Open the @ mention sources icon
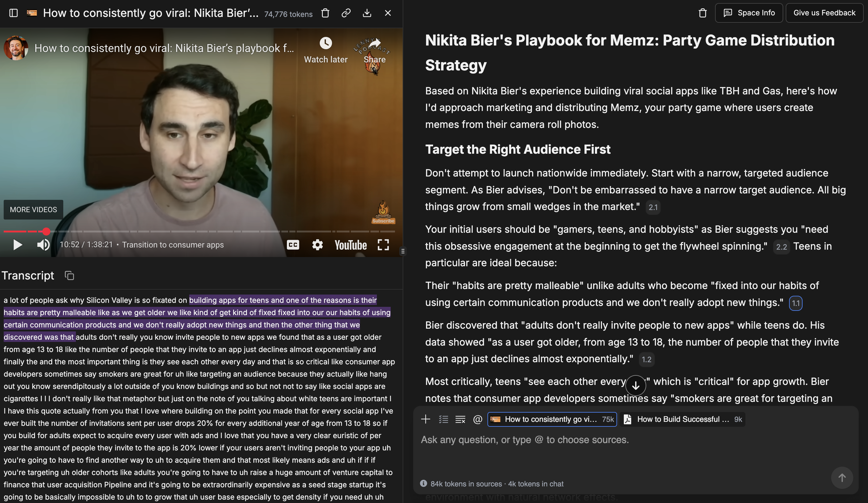The image size is (868, 503). point(477,419)
